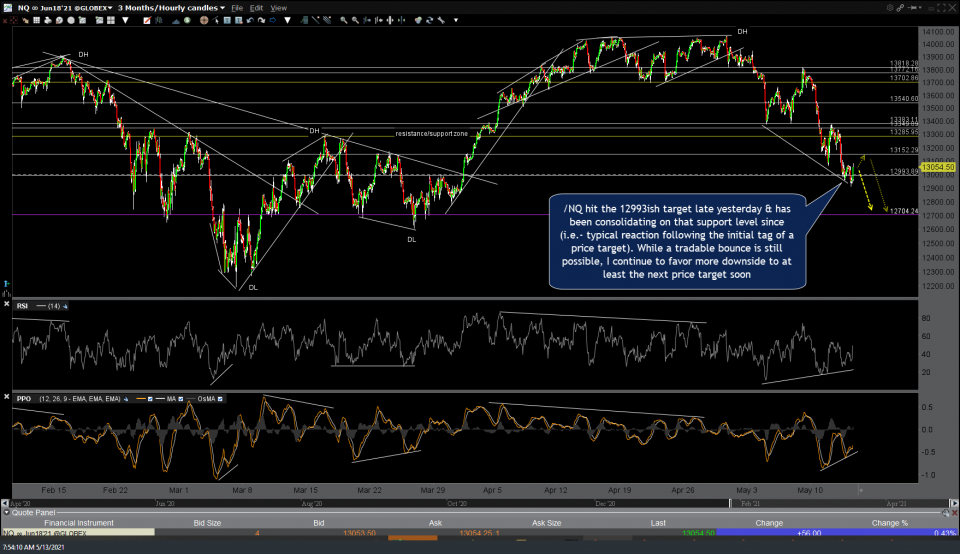Image resolution: width=960 pixels, height=554 pixels.
Task: Click the four-pane layout icon
Action: [111, 20]
